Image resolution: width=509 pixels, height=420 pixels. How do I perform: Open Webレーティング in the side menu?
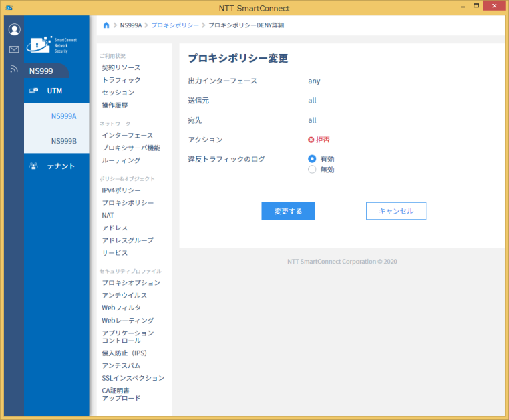(128, 321)
